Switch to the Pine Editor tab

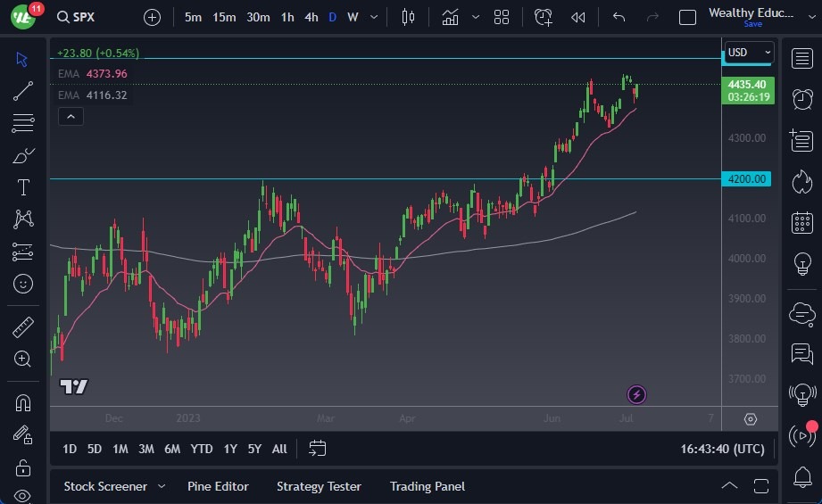click(218, 486)
